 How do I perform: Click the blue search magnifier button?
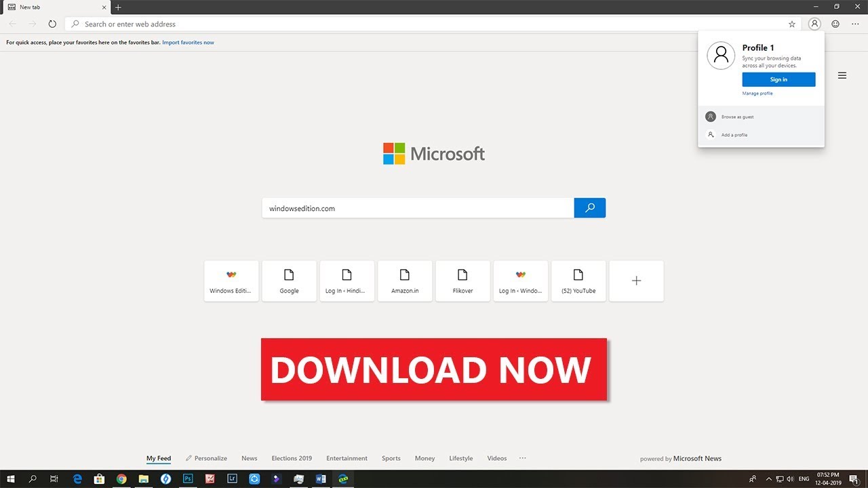tap(590, 208)
